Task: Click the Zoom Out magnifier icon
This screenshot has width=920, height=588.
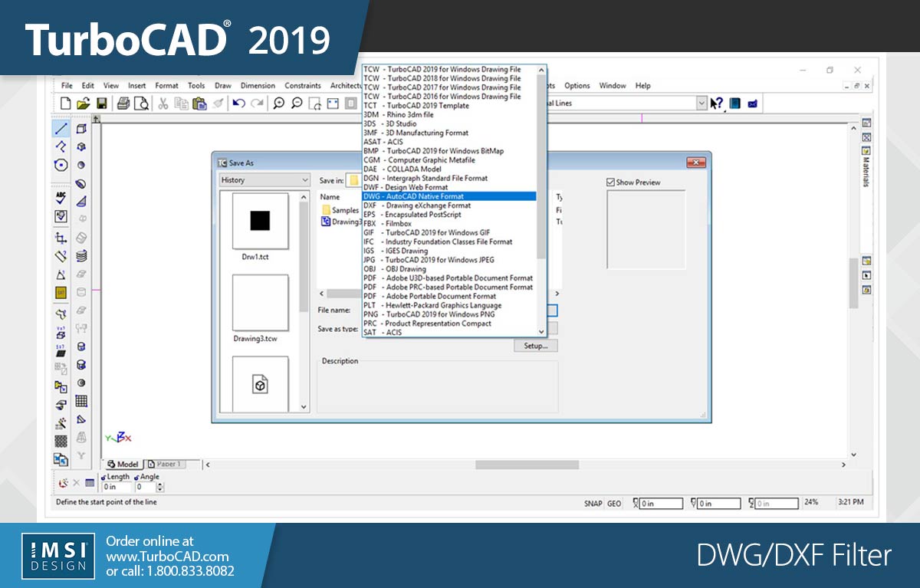Action: click(x=297, y=103)
